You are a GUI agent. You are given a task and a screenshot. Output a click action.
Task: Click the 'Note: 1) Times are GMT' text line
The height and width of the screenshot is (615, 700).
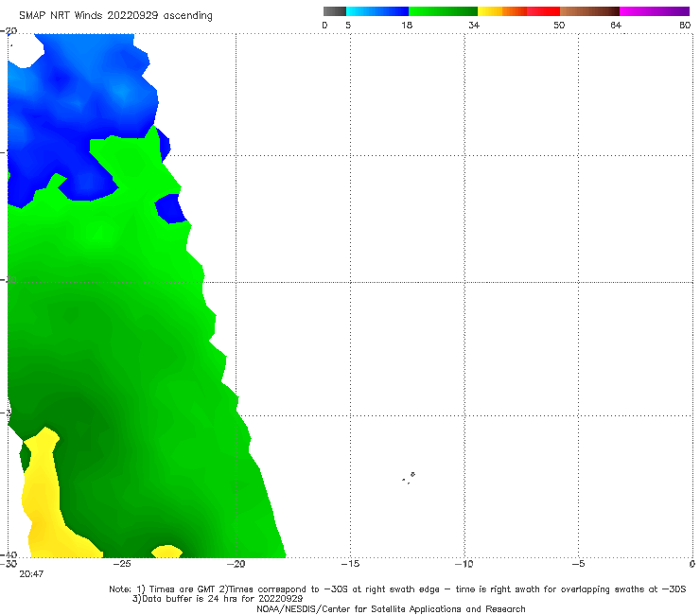(397, 589)
